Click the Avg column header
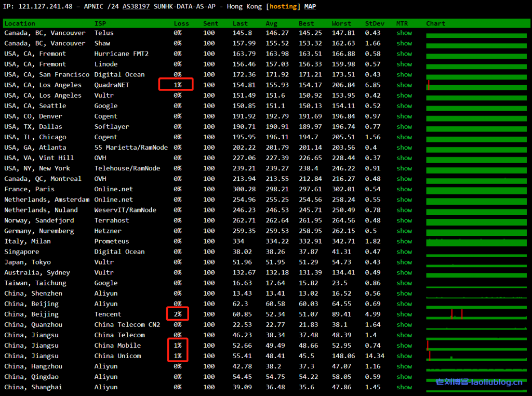532x396 pixels. point(272,23)
